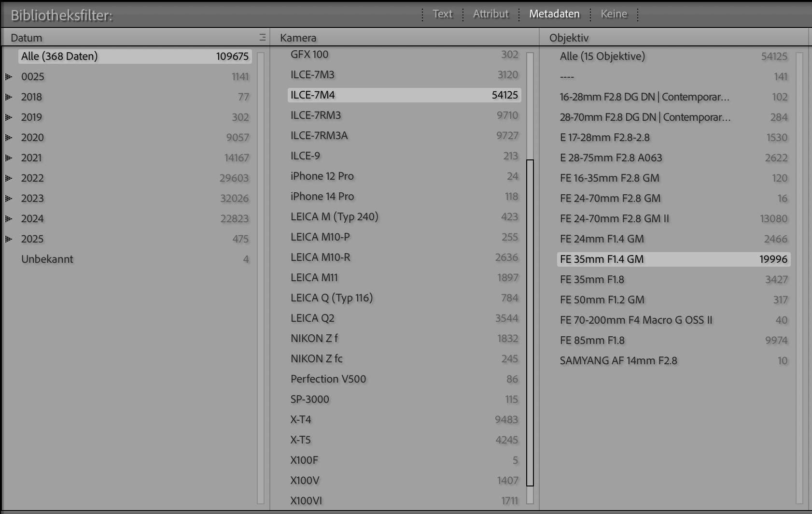Select Alle (368 Daten) row
This screenshot has height=514, width=812.
point(135,56)
